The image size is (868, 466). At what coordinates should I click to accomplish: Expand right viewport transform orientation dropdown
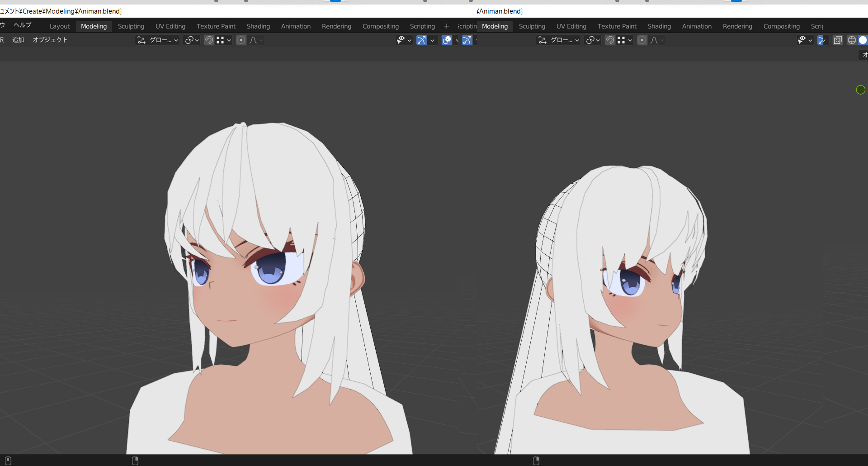pyautogui.click(x=559, y=40)
